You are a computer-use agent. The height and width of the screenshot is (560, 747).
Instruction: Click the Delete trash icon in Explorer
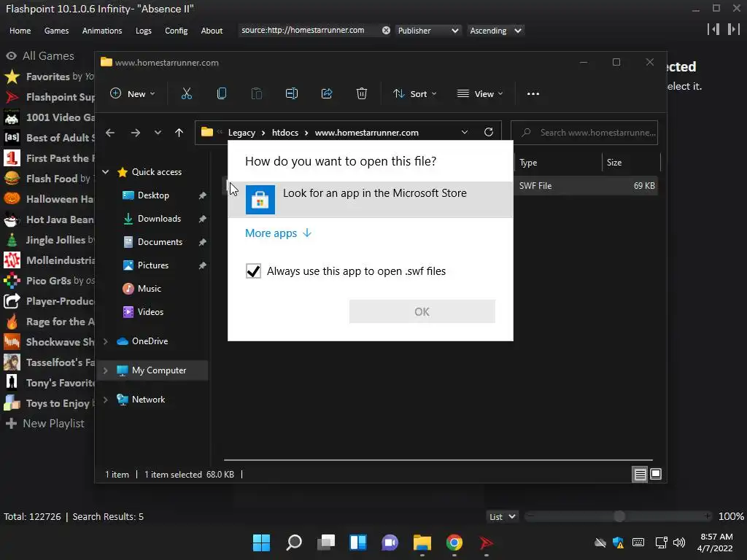[x=362, y=93]
